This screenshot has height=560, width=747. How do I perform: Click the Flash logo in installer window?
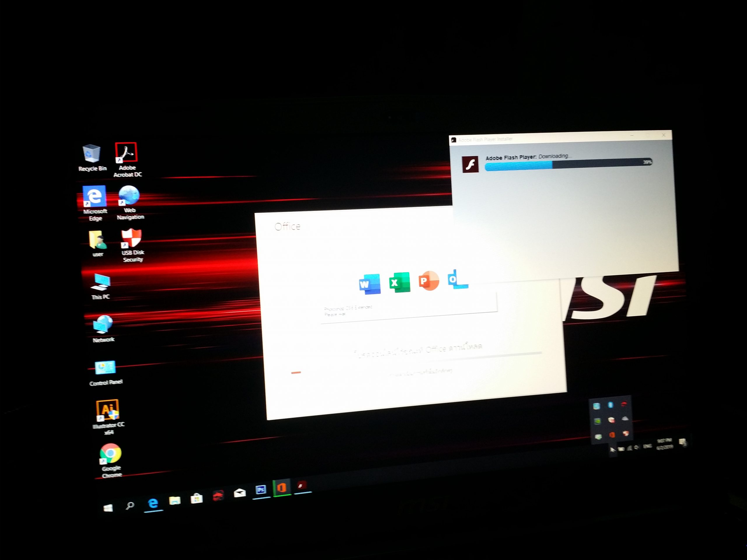[x=470, y=164]
